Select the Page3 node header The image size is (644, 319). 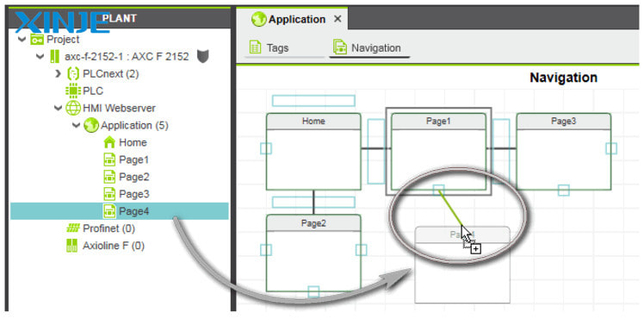click(563, 121)
